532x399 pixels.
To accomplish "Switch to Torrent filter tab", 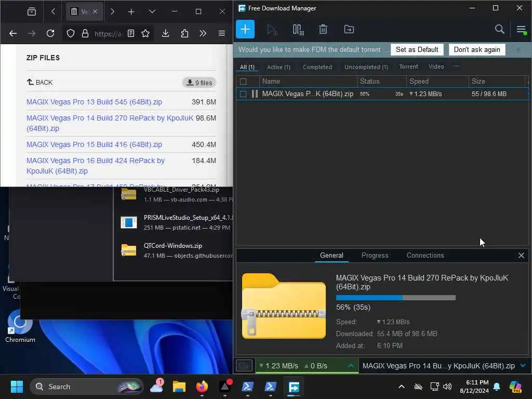I will tap(408, 67).
